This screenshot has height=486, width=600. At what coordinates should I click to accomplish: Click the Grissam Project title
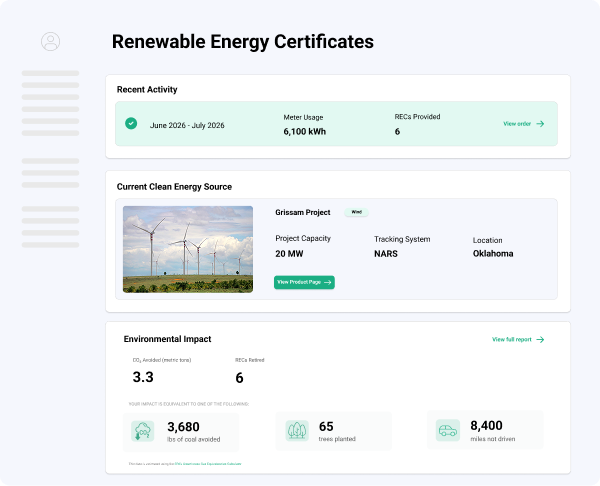tap(303, 212)
